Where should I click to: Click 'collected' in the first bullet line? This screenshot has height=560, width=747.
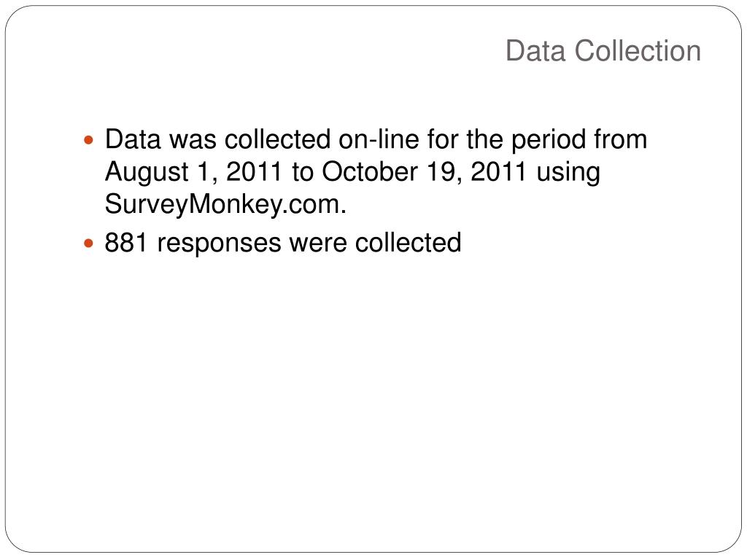click(x=278, y=139)
